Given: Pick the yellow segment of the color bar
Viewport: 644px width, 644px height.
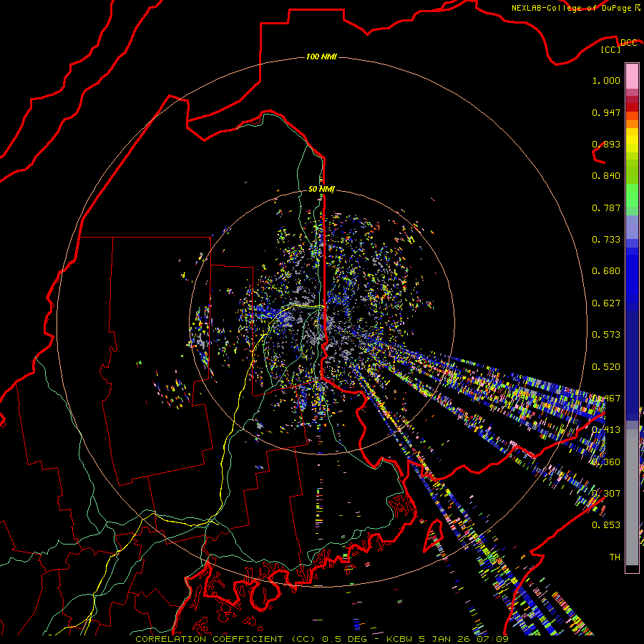Looking at the screenshot, I should tap(632, 140).
